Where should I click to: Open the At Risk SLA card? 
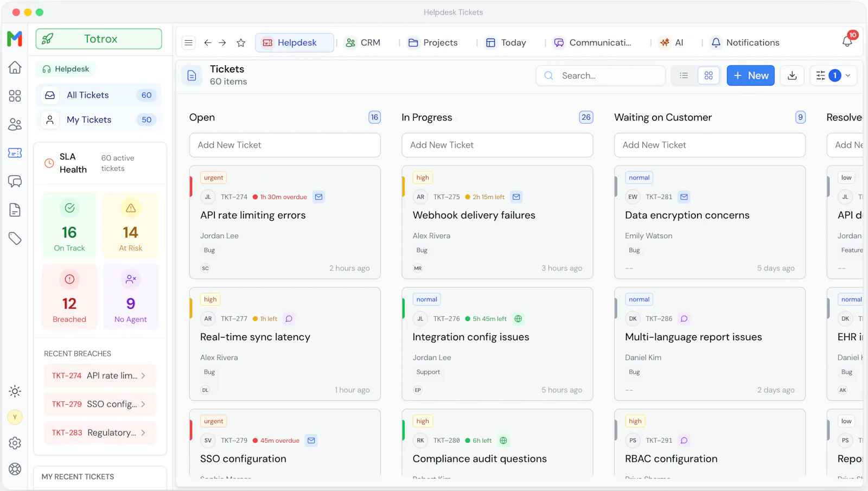click(x=131, y=225)
